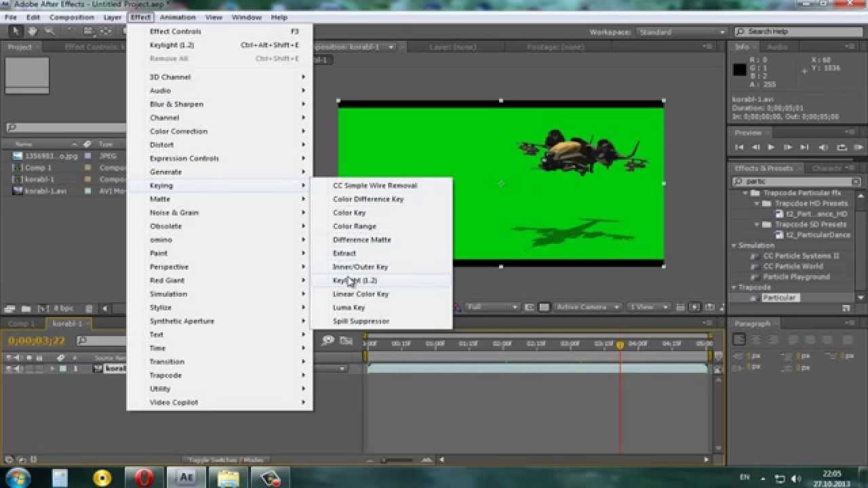Open the Blur & Sharpen submenu
This screenshot has height=488, width=868.
point(220,104)
